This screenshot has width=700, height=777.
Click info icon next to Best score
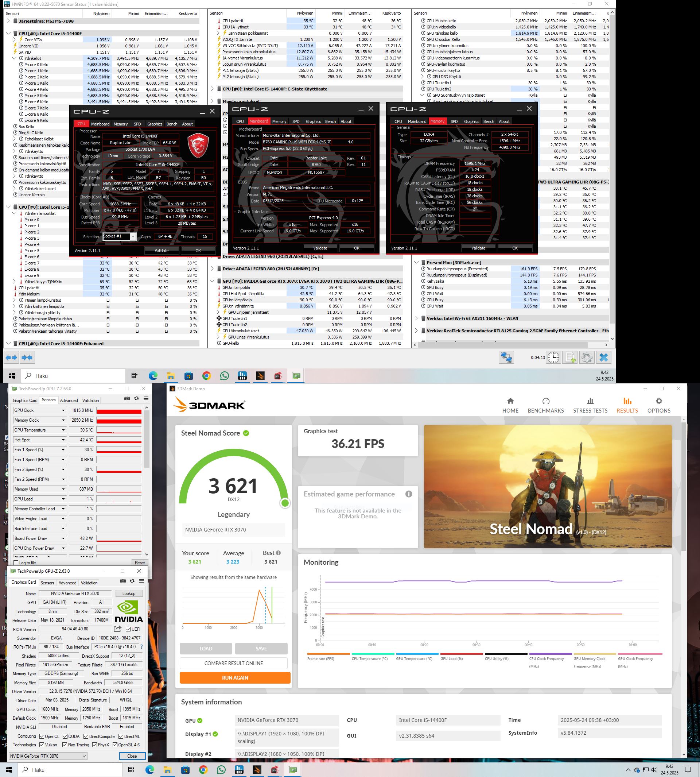278,553
